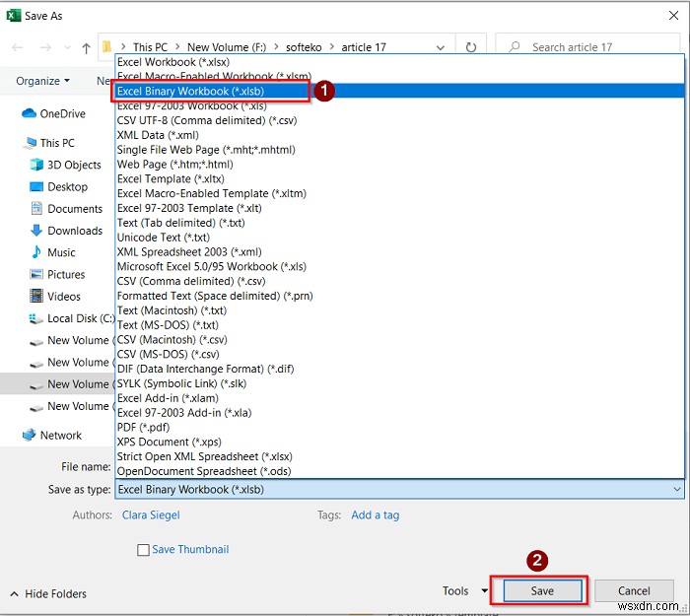Open recent locations dropdown arrow

[67, 47]
